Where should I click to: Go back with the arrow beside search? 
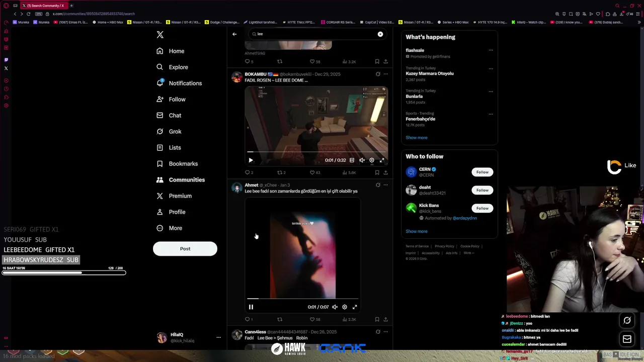[234, 34]
